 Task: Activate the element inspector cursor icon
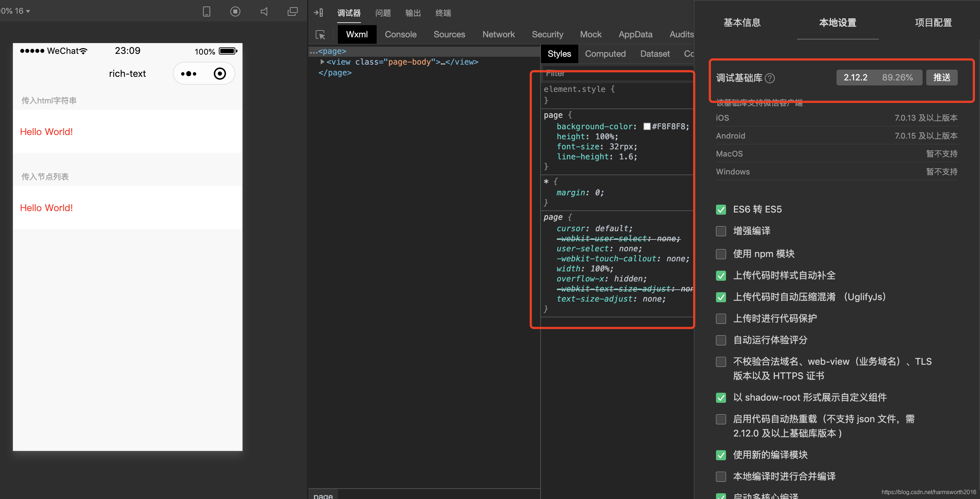pos(320,34)
